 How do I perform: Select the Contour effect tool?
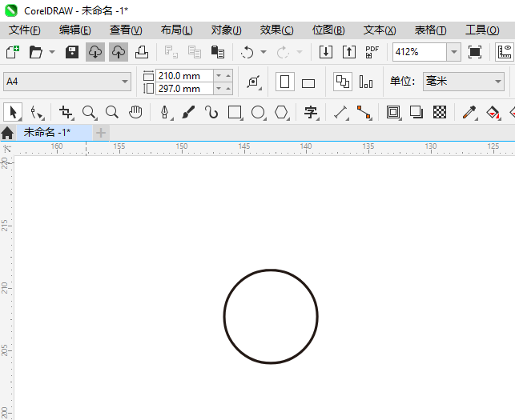click(x=393, y=112)
